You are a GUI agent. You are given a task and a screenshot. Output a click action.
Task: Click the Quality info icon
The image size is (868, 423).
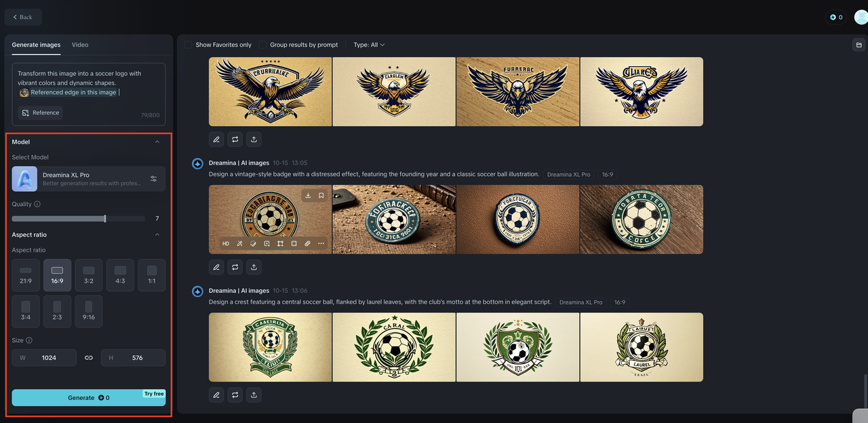tap(37, 204)
